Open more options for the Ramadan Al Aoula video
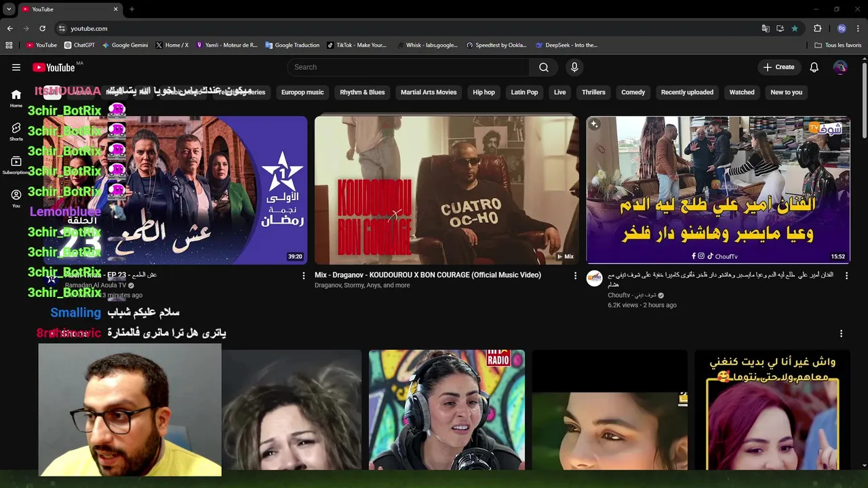868x488 pixels. tap(303, 276)
